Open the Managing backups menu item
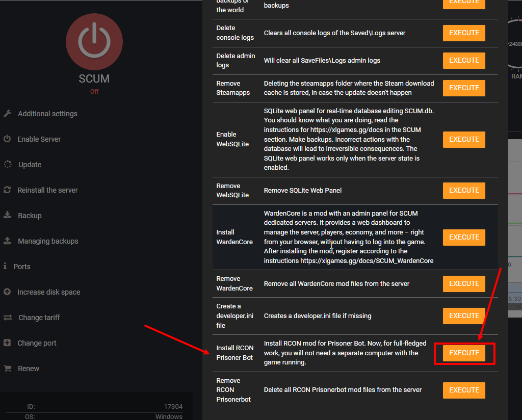This screenshot has height=420, width=522. tap(48, 241)
